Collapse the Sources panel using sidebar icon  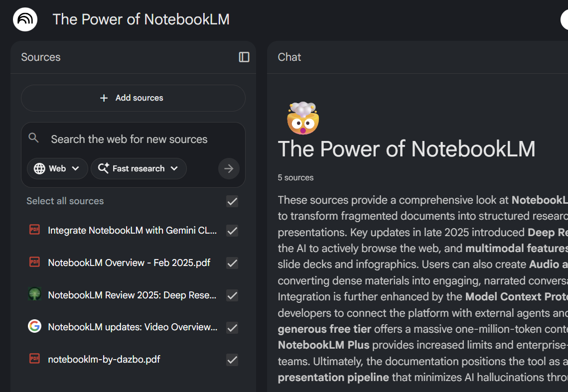244,57
